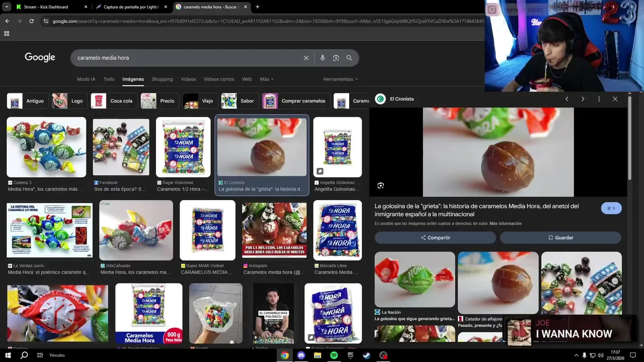644x362 pixels.
Task: Click the Compartir button
Action: tap(435, 237)
